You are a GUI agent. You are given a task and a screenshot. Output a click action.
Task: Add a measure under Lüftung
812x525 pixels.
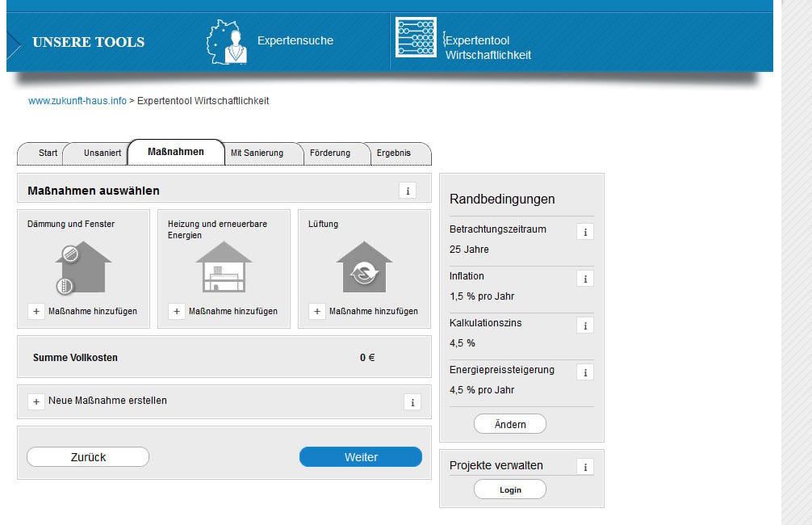317,312
